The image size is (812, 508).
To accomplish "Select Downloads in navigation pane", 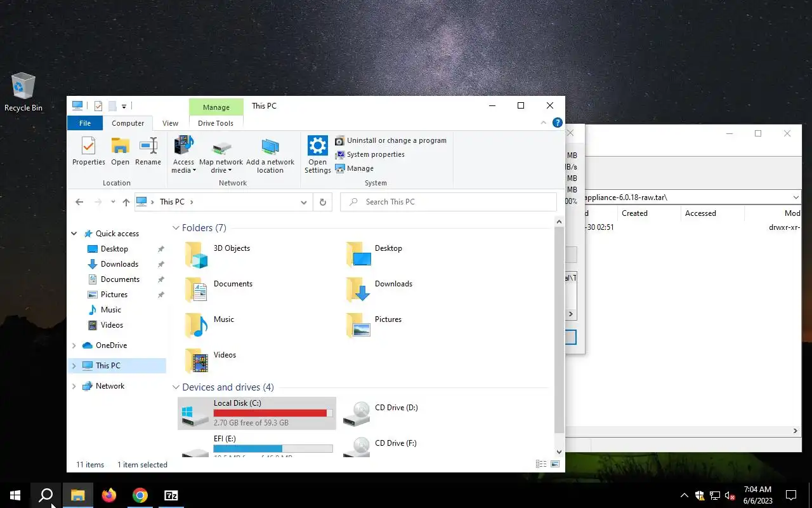I will (119, 264).
